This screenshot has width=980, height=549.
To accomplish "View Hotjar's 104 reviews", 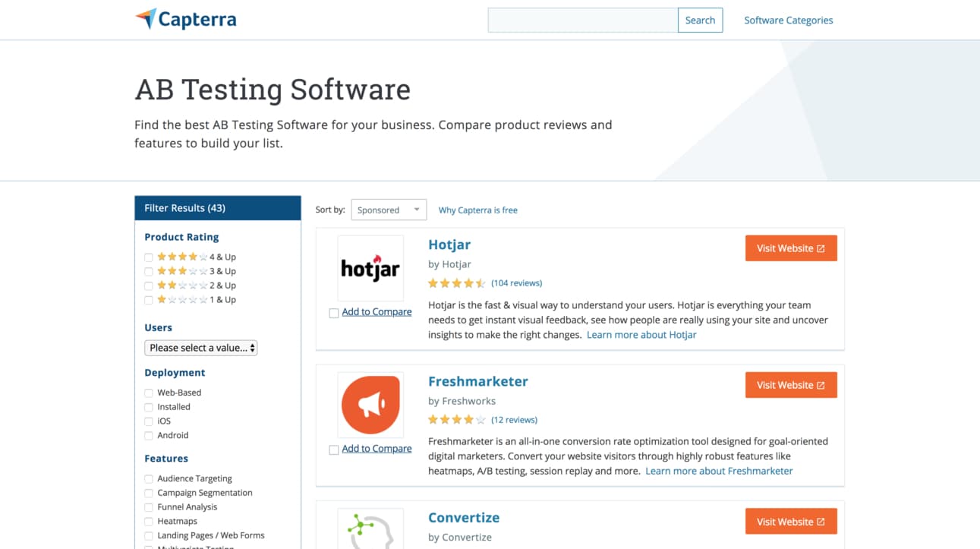I will click(517, 283).
